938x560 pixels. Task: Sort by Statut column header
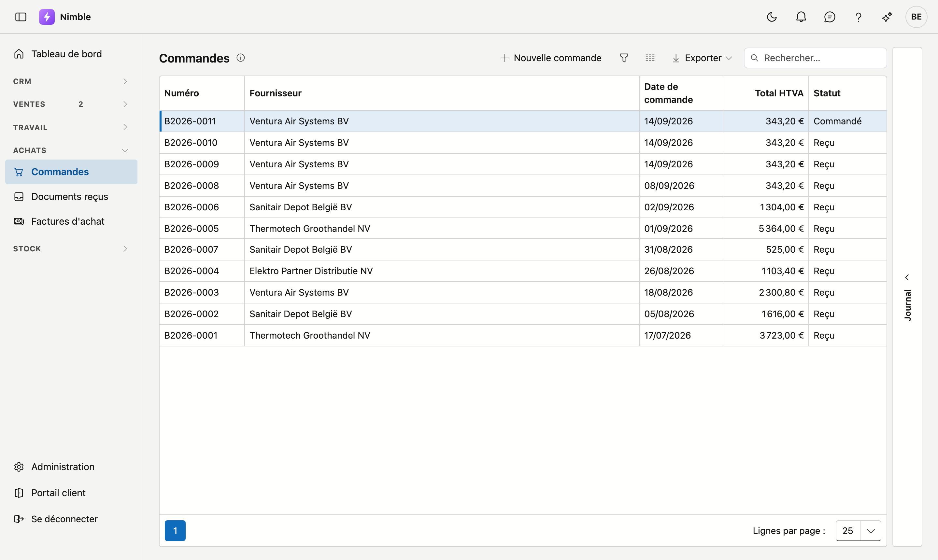tap(847, 93)
